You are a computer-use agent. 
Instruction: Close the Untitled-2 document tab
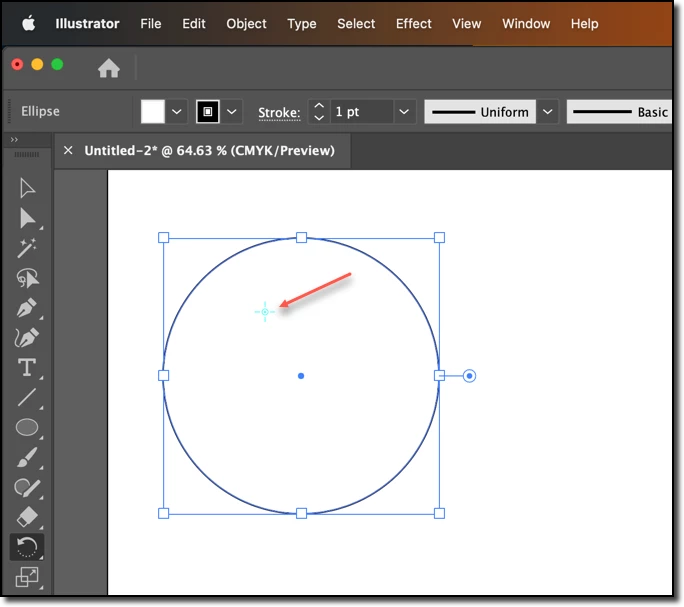click(68, 151)
